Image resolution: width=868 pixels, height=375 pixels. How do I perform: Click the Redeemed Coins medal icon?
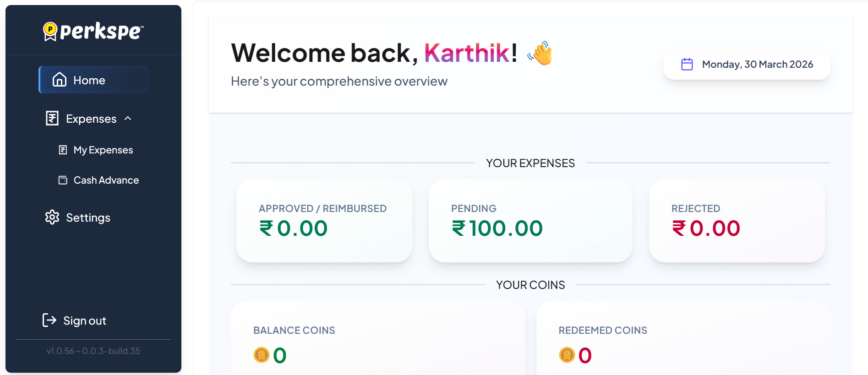tap(566, 355)
